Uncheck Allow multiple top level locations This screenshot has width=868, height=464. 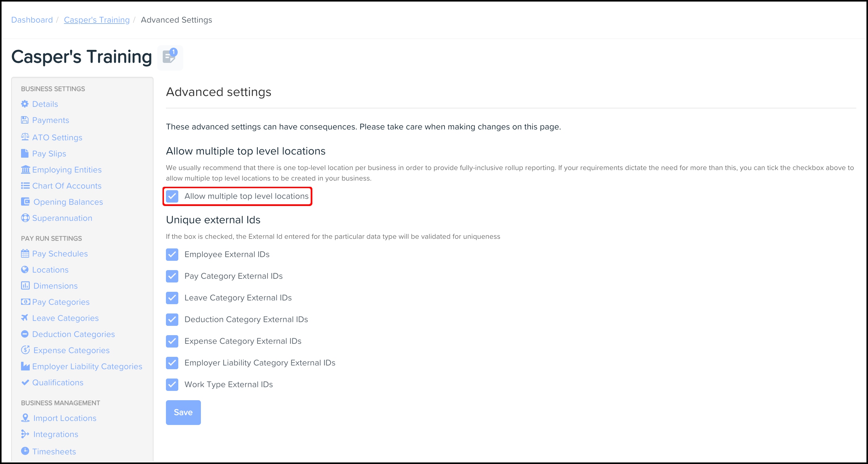172,196
